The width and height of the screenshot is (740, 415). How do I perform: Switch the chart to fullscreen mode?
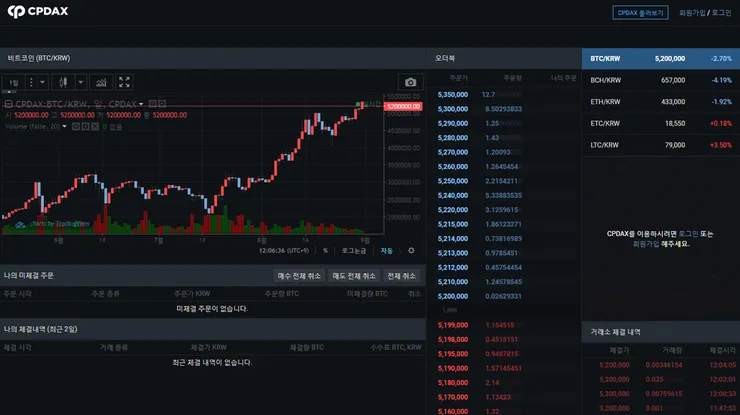tap(124, 83)
